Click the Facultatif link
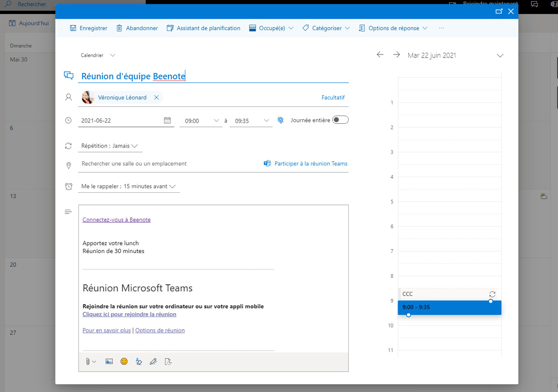Image resolution: width=558 pixels, height=392 pixels. 333,98
